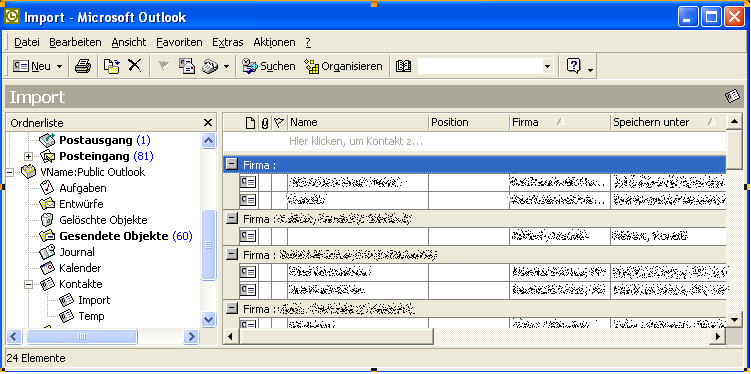Open the Neu dropdown arrow
Screen dimensions: 751x374
click(x=59, y=67)
